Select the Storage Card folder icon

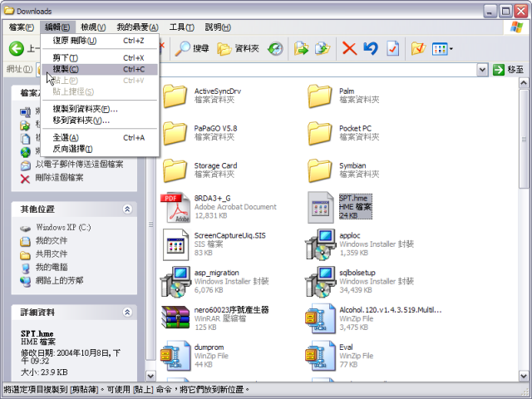click(x=175, y=170)
